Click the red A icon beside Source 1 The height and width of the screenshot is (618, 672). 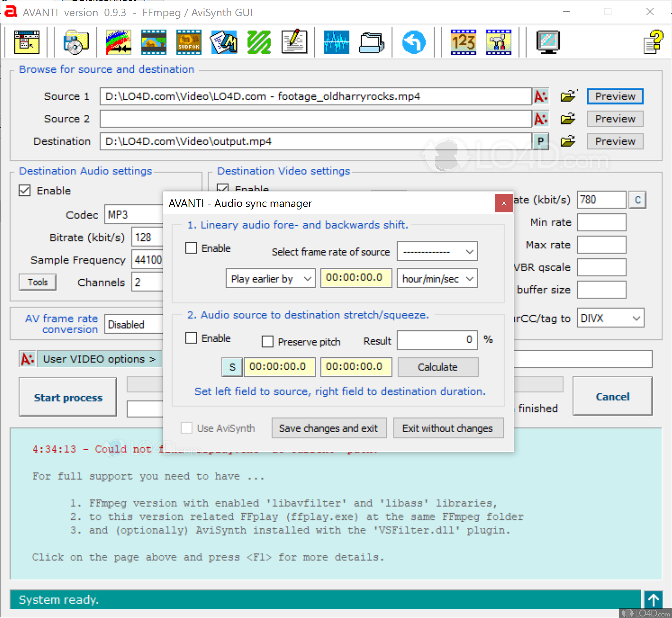click(541, 96)
